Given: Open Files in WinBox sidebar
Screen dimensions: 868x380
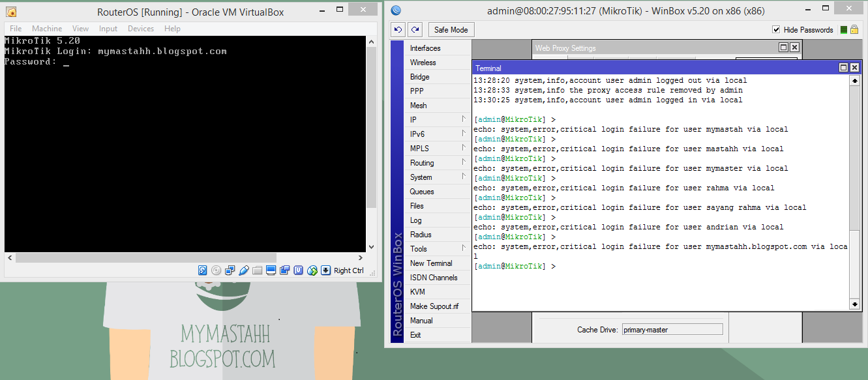Looking at the screenshot, I should pyautogui.click(x=438, y=206).
